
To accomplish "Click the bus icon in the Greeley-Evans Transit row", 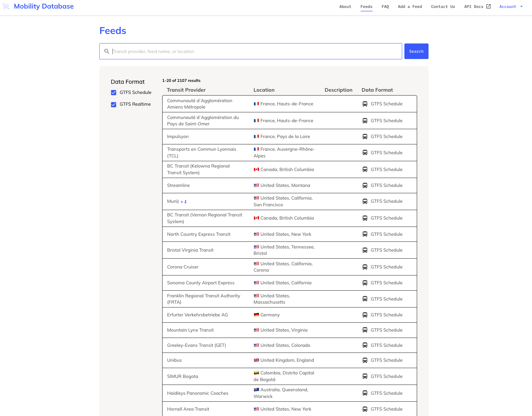I will tap(365, 345).
